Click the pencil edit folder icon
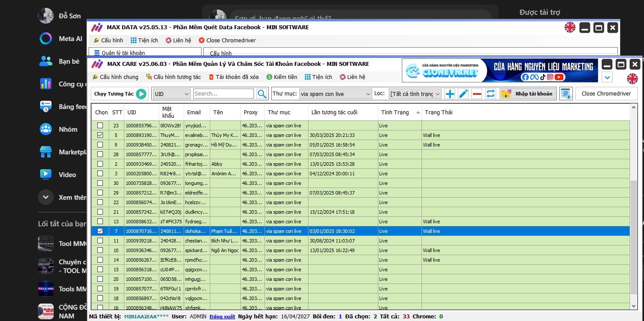Screen dimensions: 644x321 (463, 94)
